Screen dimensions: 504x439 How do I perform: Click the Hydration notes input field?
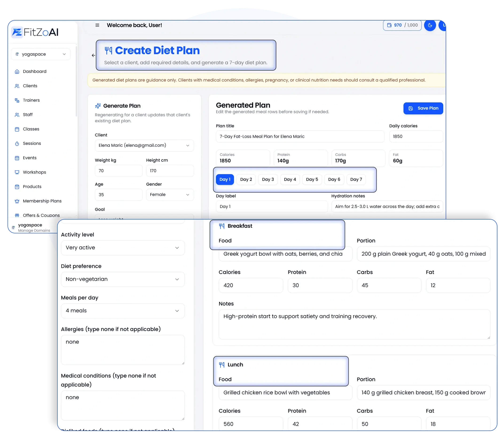(387, 207)
